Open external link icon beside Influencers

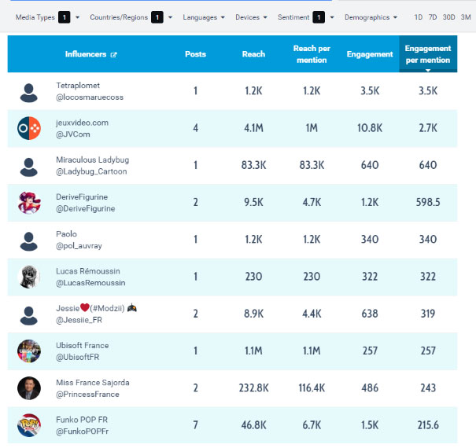114,55
